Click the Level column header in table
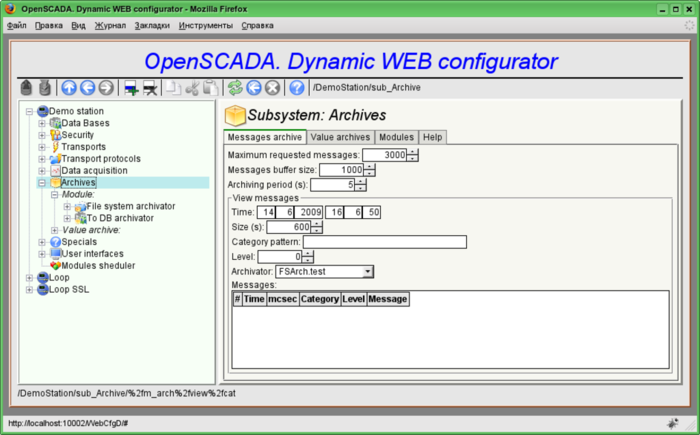The width and height of the screenshot is (700, 435). tap(354, 299)
